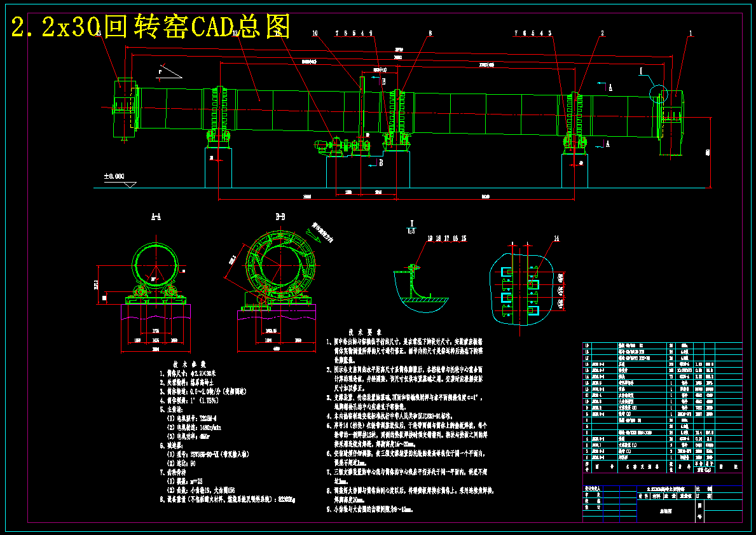The height and width of the screenshot is (535, 756).
Task: Click the slope angle symbol above kiln tail
Action: (x=168, y=71)
